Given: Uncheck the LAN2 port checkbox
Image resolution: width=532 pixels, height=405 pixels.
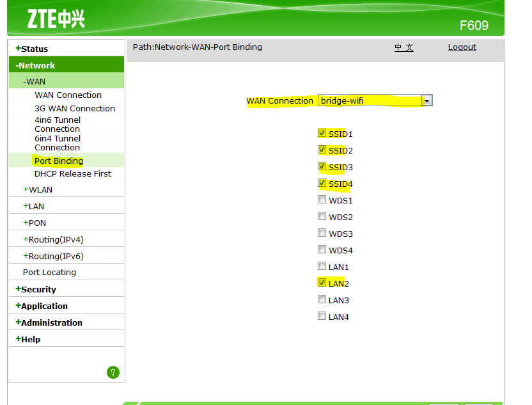Looking at the screenshot, I should tap(322, 282).
